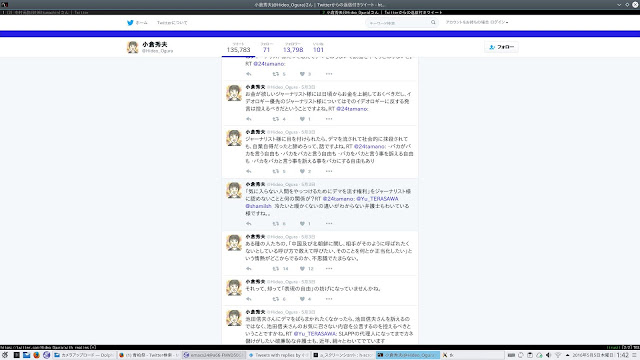Viewport: 640px width, 360px height.
Task: Reply to the tweet starting ジャーナリスト様に目を付けられたら
Action: 249,171
